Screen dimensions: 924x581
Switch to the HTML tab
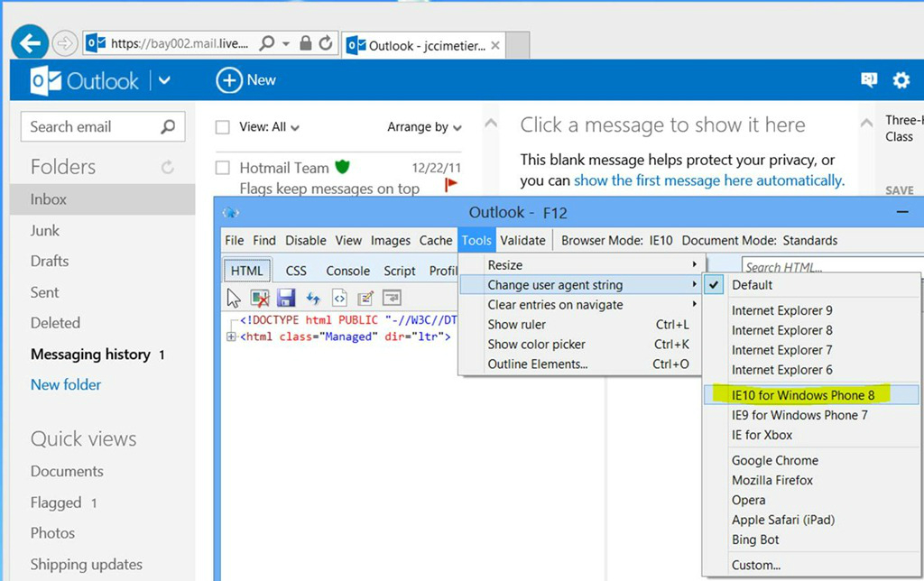coord(247,271)
